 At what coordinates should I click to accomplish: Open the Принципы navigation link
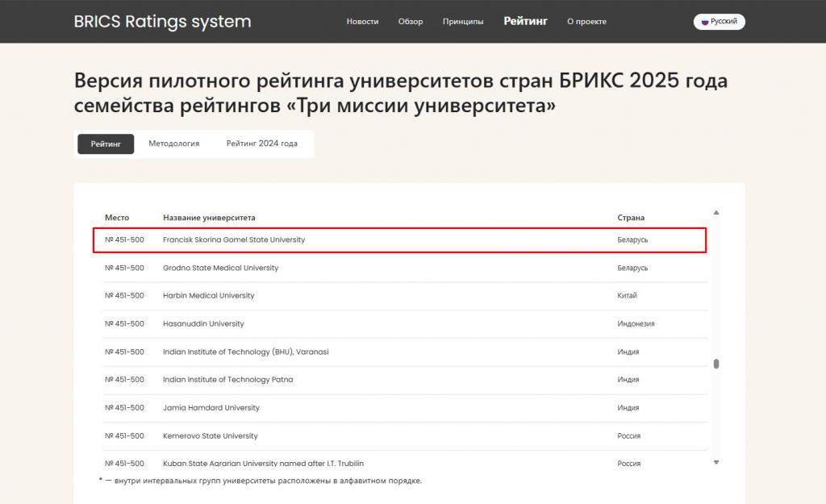pyautogui.click(x=463, y=22)
